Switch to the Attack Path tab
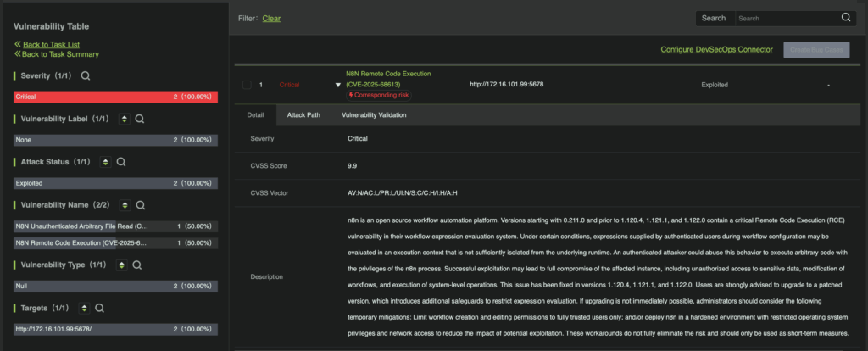 tap(303, 114)
